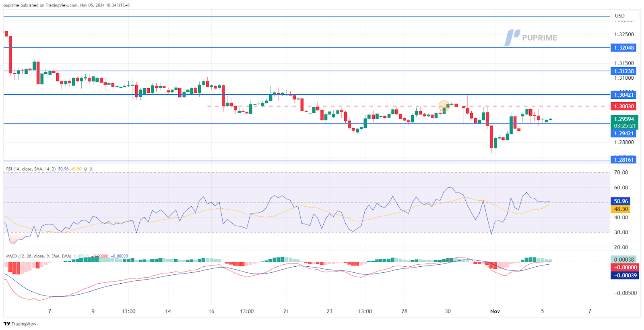This screenshot has width=644, height=330.
Task: Select the blue horizontal line at 1.28161
Action: [306, 161]
